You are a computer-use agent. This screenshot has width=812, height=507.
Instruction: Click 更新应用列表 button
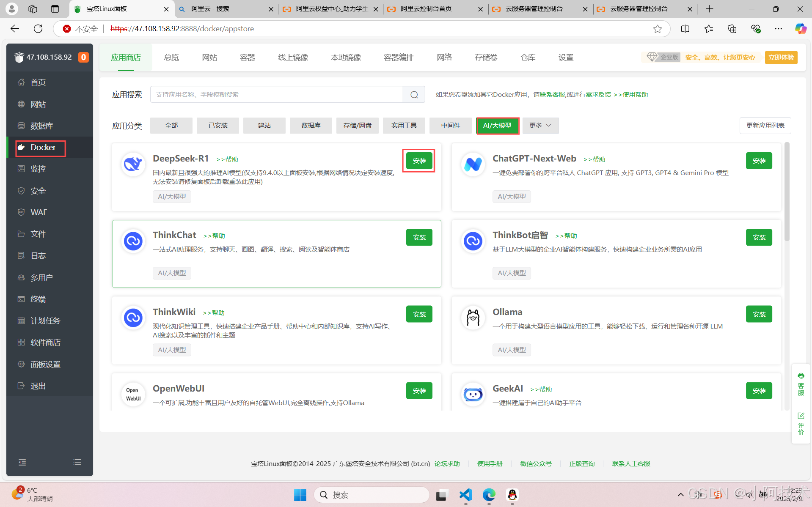pos(765,125)
